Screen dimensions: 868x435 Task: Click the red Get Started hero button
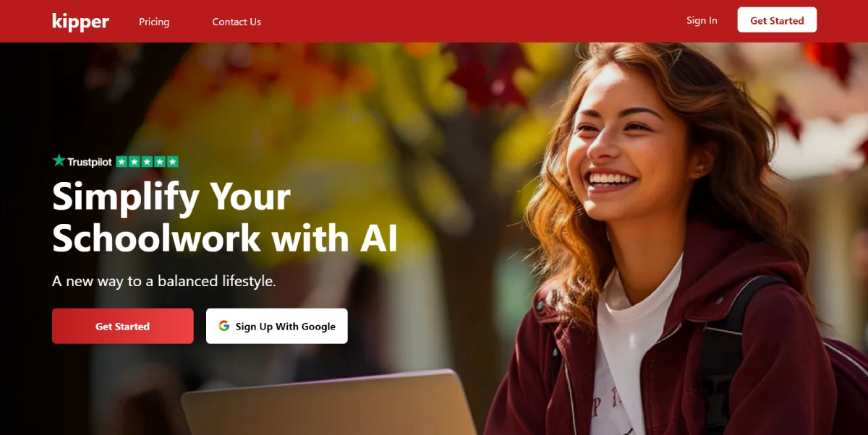point(123,326)
